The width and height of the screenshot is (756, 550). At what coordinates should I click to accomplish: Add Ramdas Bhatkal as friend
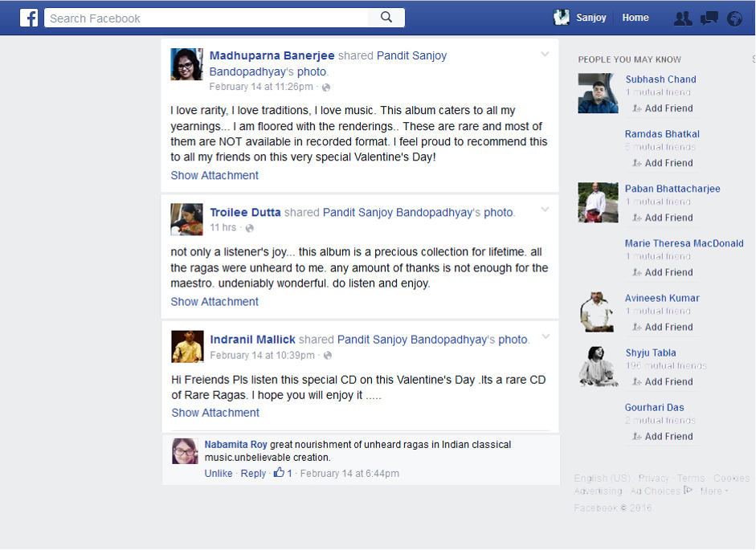click(663, 163)
